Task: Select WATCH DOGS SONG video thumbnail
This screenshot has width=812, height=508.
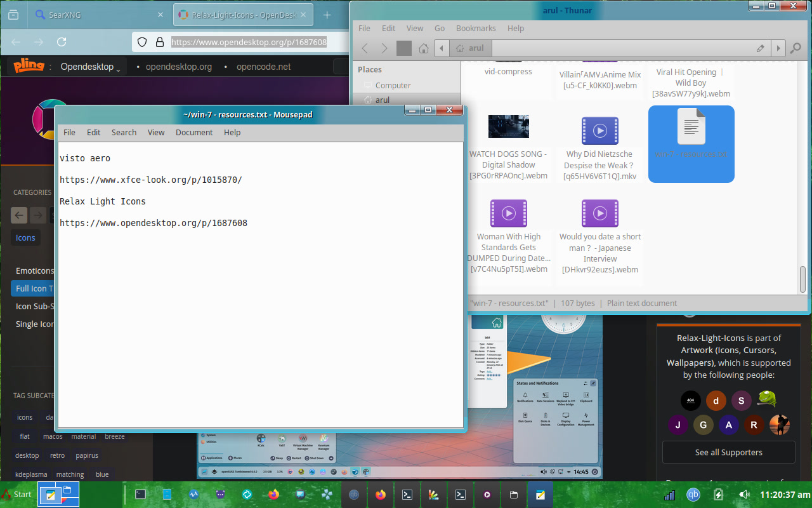Action: click(509, 126)
